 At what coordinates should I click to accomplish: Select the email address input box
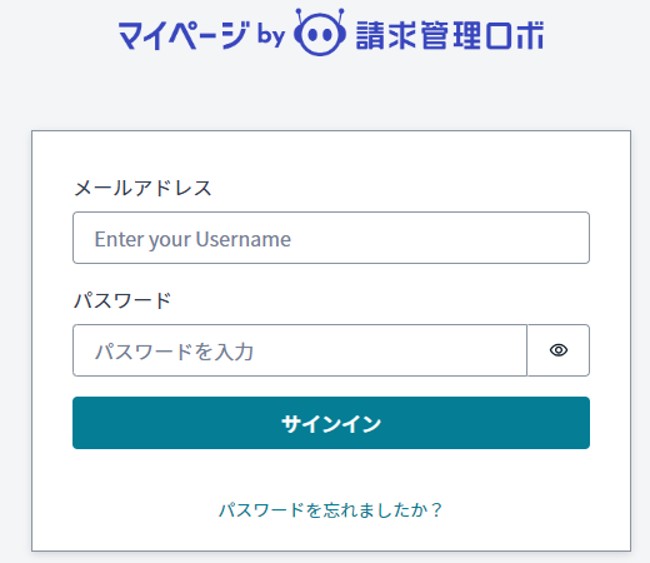(x=331, y=238)
